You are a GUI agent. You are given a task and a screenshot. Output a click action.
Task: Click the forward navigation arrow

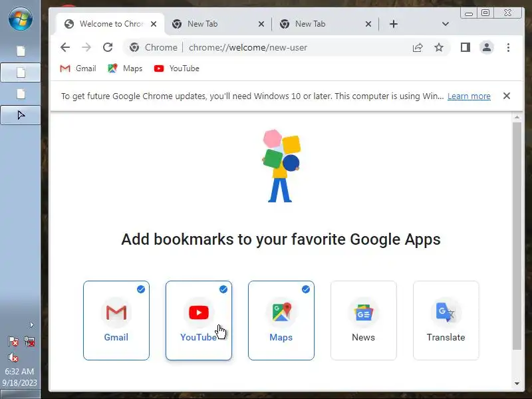pyautogui.click(x=86, y=47)
